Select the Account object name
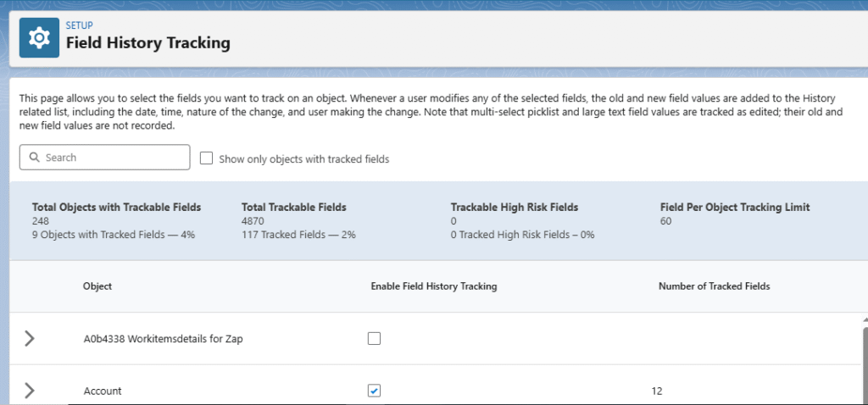This screenshot has width=868, height=405. point(103,391)
